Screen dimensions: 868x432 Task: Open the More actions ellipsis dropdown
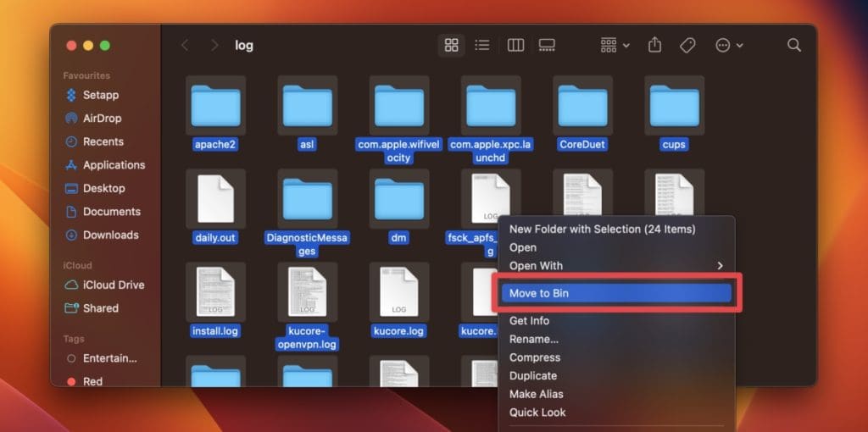(729, 45)
